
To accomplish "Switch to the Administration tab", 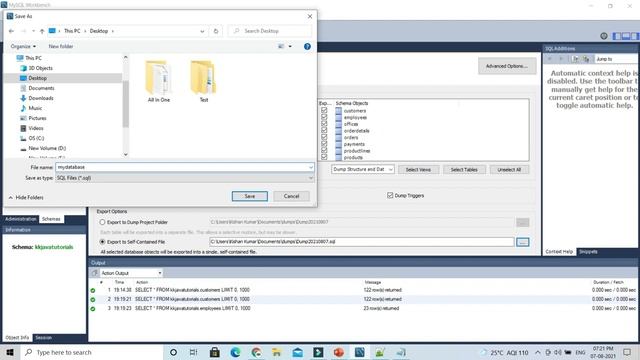I will [20, 219].
